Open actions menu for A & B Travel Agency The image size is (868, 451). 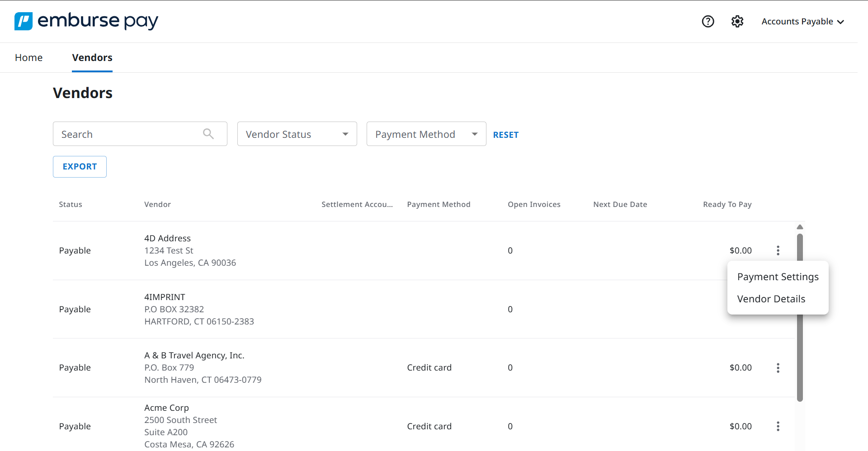pos(778,367)
